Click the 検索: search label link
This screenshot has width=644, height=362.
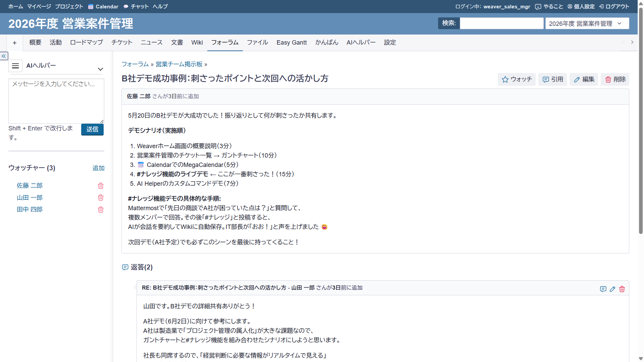[x=449, y=23]
